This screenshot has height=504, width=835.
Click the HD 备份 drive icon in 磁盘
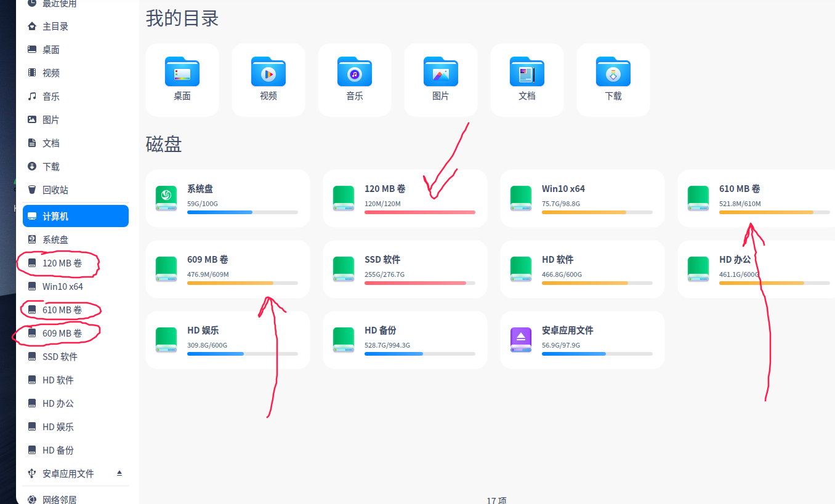(x=344, y=340)
